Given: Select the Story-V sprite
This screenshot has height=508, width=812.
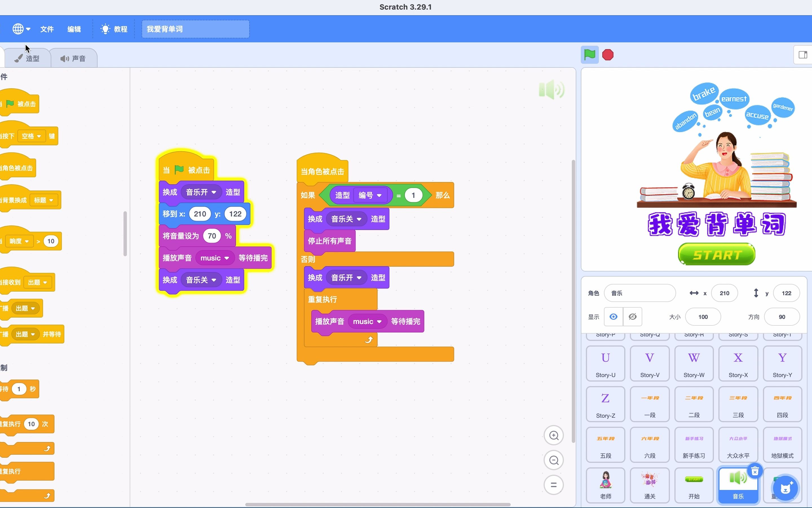Looking at the screenshot, I should pyautogui.click(x=650, y=363).
